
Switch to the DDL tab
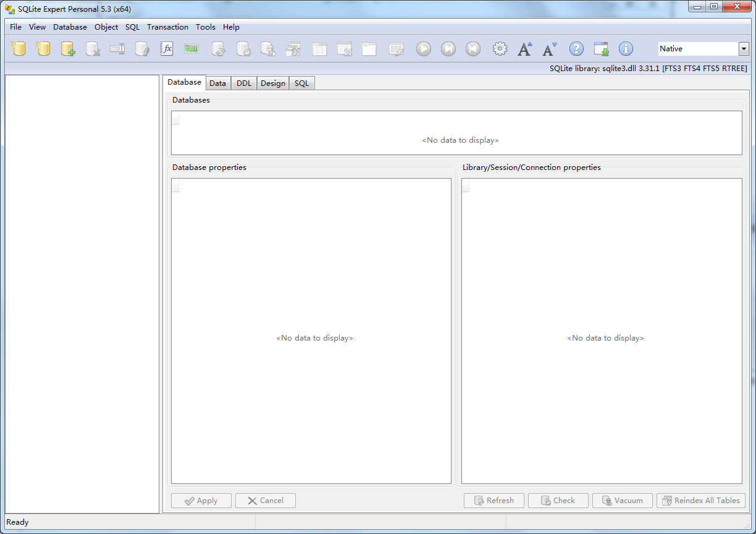243,82
